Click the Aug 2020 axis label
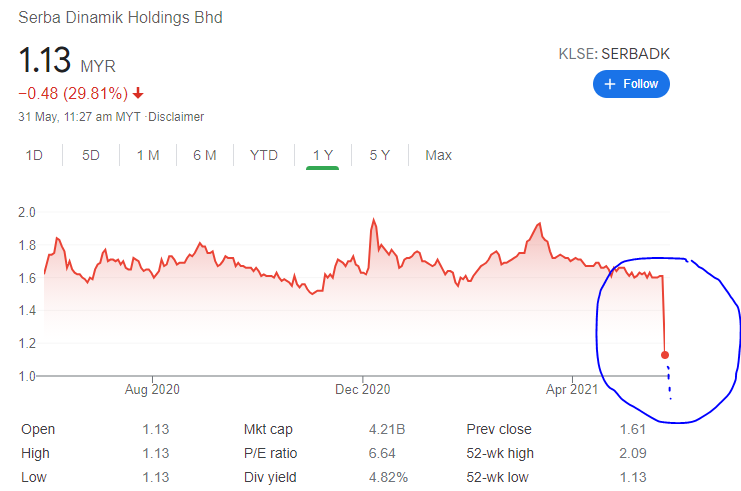This screenshot has width=741, height=491. [152, 389]
